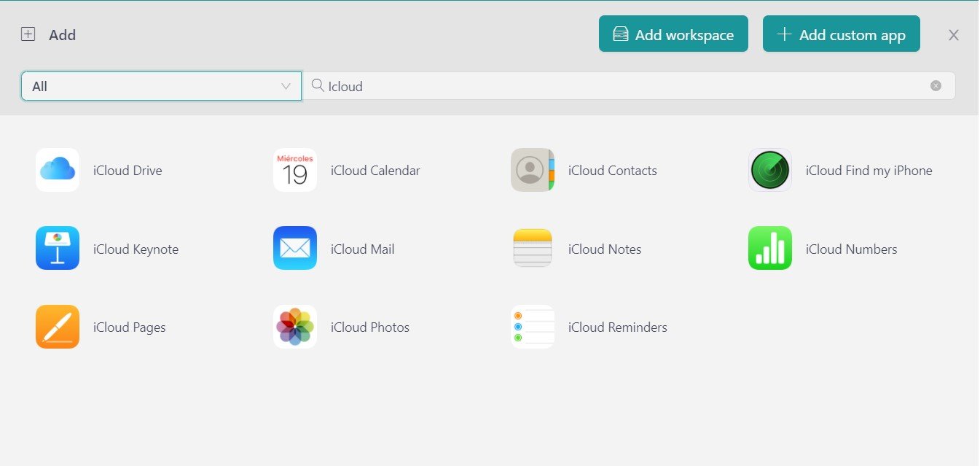Open the All category filter dropdown
Viewport: 980px width, 466px height.
160,85
